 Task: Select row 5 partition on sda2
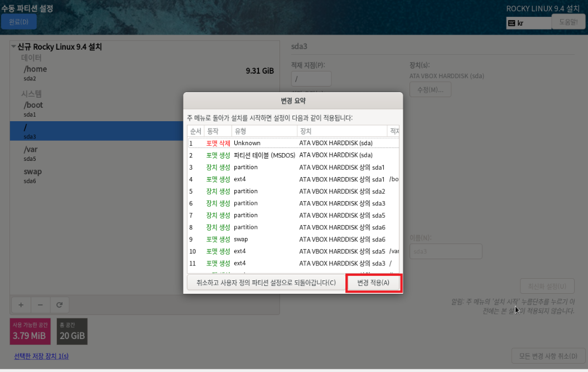point(293,191)
